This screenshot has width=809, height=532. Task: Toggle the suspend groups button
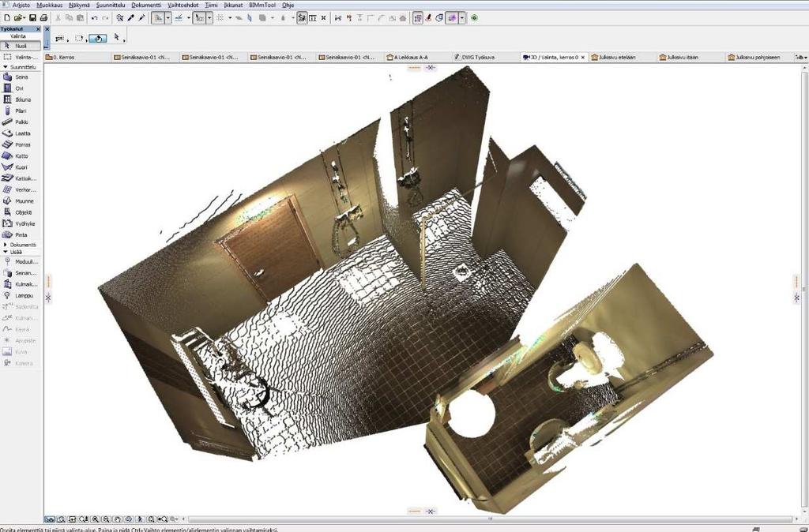303,18
